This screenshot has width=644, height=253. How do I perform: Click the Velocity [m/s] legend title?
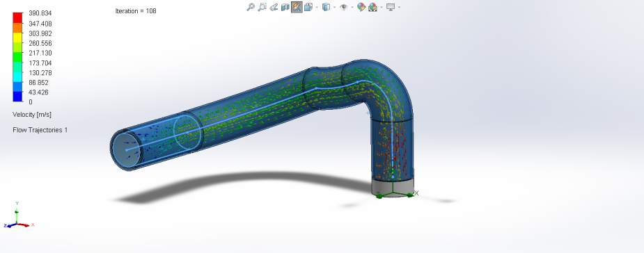32,115
